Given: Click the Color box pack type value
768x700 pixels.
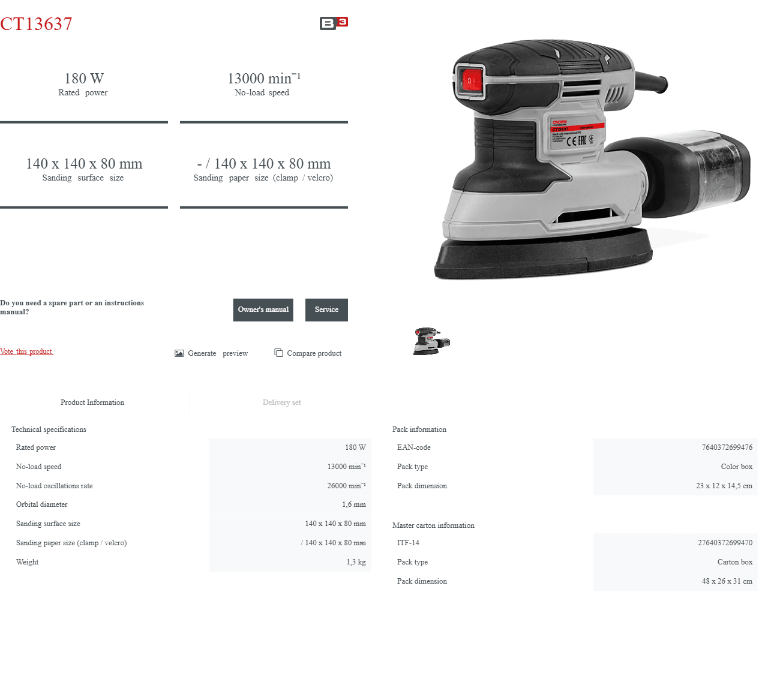Looking at the screenshot, I should 736,467.
